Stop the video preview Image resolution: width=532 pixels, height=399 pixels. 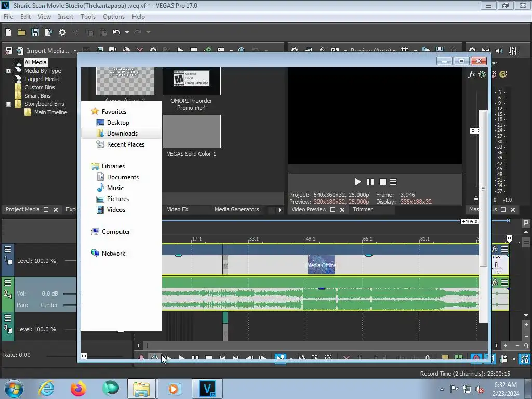click(383, 182)
